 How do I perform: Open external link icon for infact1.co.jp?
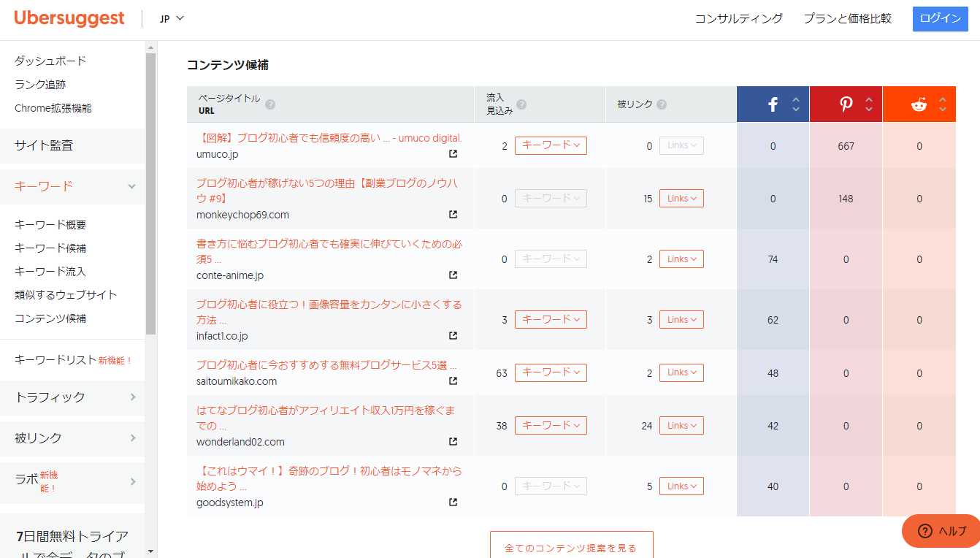[453, 336]
